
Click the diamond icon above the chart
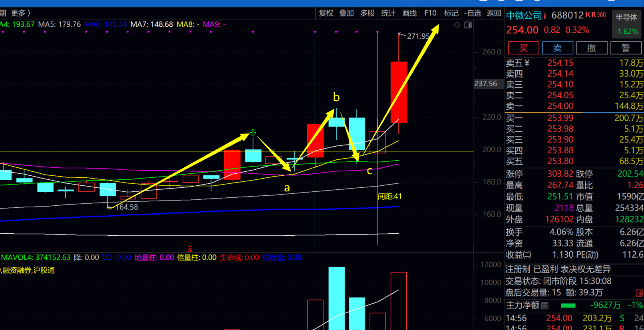click(x=457, y=25)
